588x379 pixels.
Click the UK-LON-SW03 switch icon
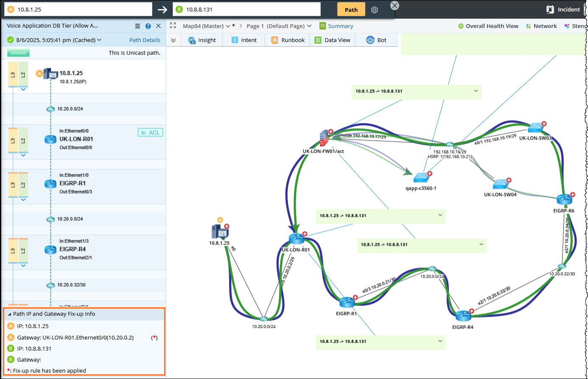pyautogui.click(x=536, y=127)
